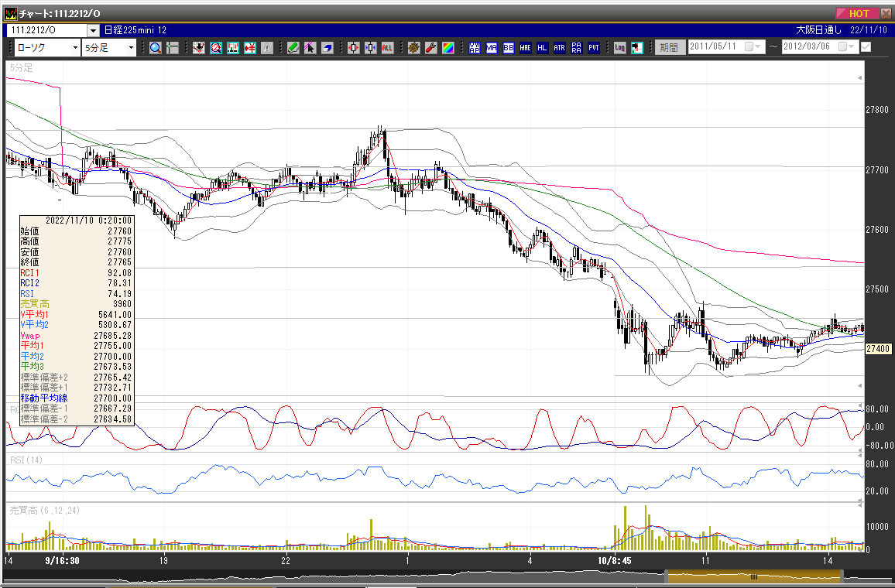Click the Vwap value 27685.28 in info panel
This screenshot has width=895, height=588.
[112, 335]
